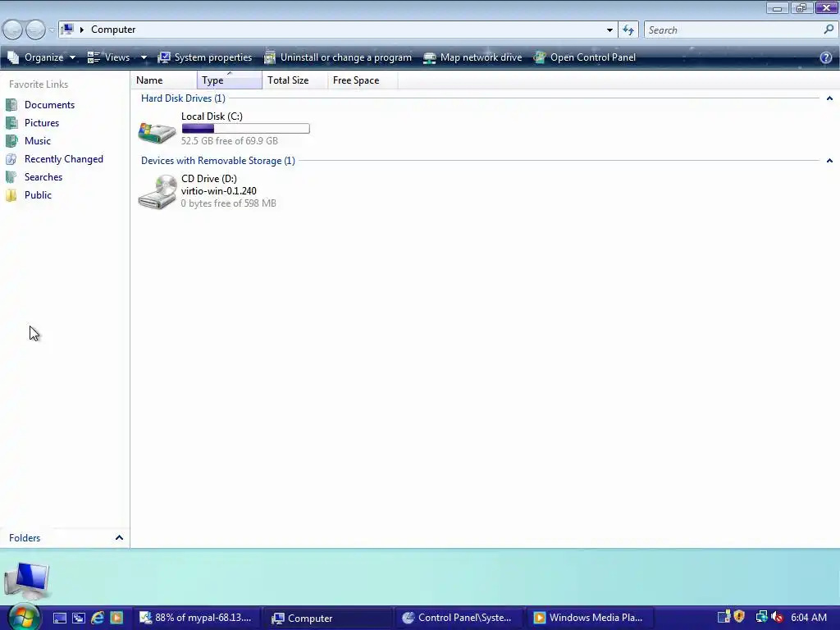
Task: Click Switch between windows quick launch icon
Action: tap(78, 619)
